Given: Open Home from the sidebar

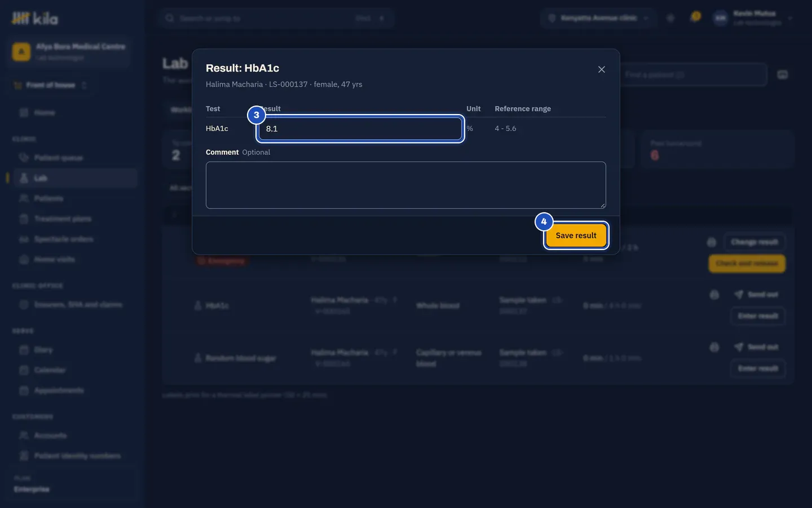Looking at the screenshot, I should (x=74, y=113).
